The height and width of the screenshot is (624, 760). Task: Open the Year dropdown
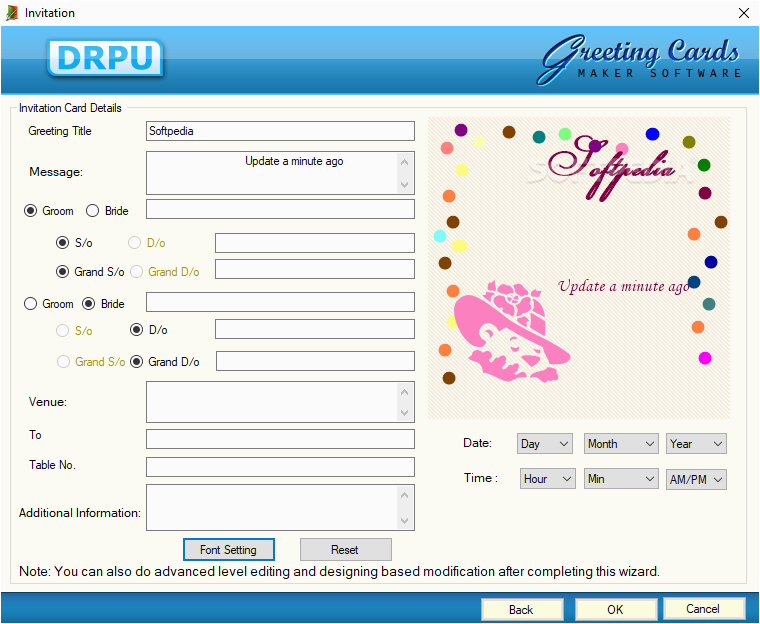click(x=697, y=444)
